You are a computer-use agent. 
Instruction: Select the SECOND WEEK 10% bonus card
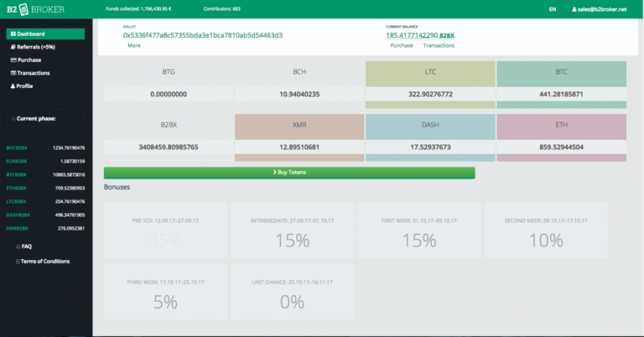pyautogui.click(x=546, y=230)
